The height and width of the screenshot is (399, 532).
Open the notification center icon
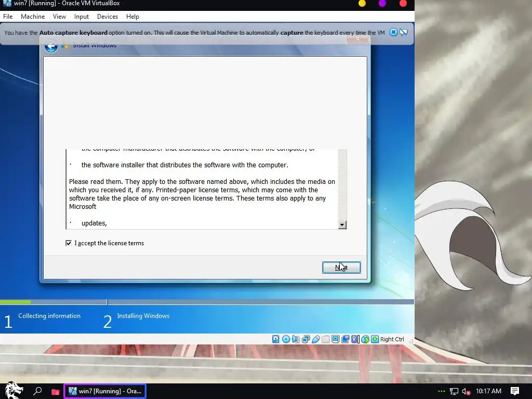(x=515, y=391)
